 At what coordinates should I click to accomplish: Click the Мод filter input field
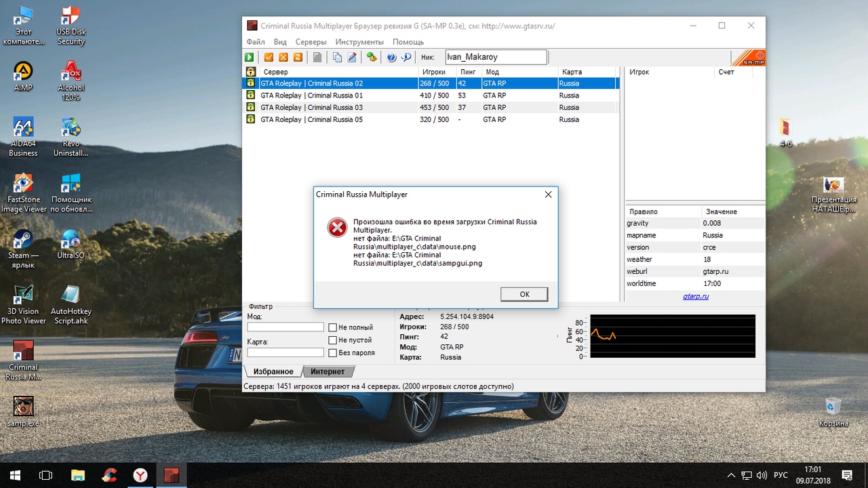tap(285, 327)
